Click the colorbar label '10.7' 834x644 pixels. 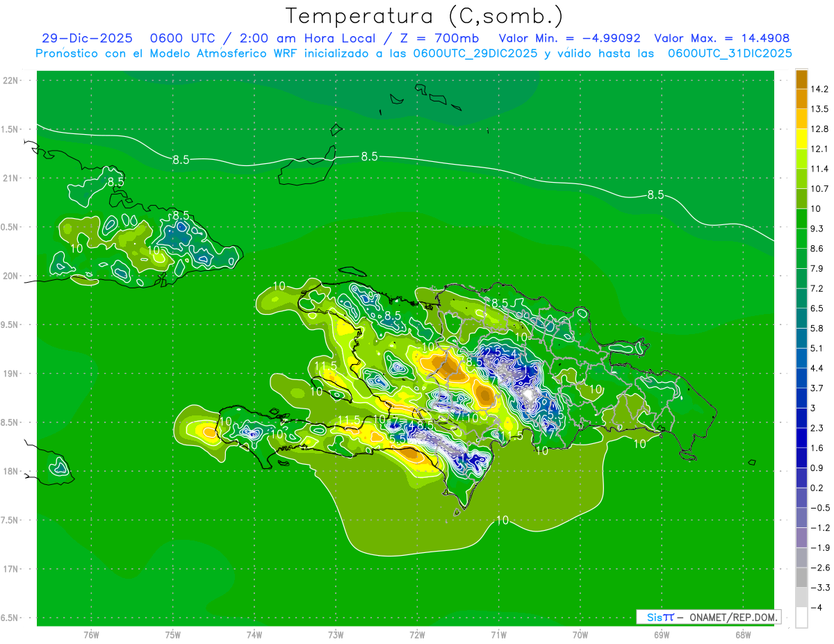click(x=821, y=189)
